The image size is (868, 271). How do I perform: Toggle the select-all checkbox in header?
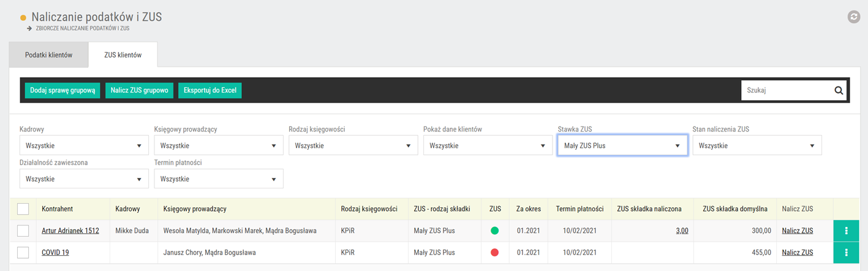(x=23, y=209)
